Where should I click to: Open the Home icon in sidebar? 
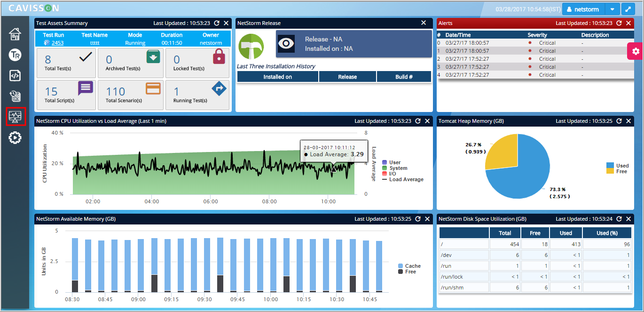[x=15, y=34]
